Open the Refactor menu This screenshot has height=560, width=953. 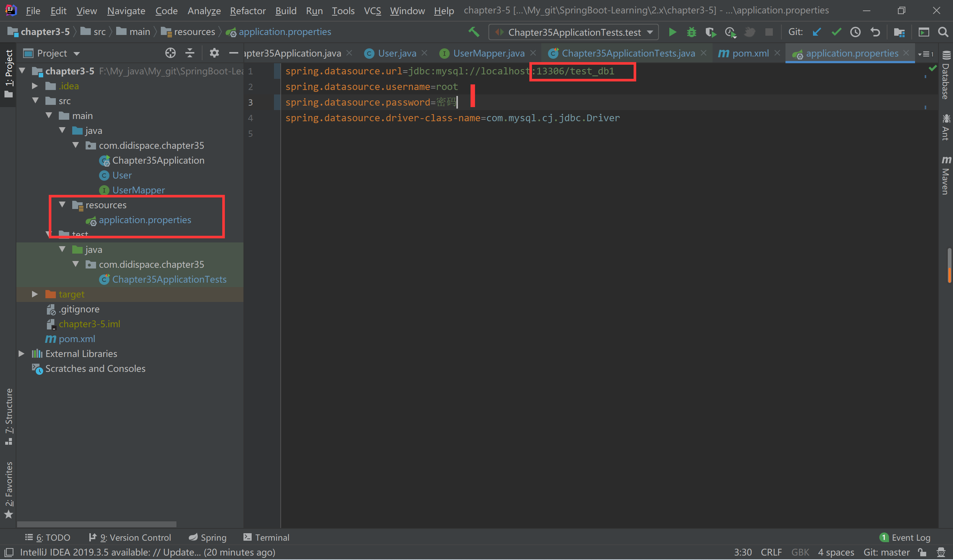248,11
